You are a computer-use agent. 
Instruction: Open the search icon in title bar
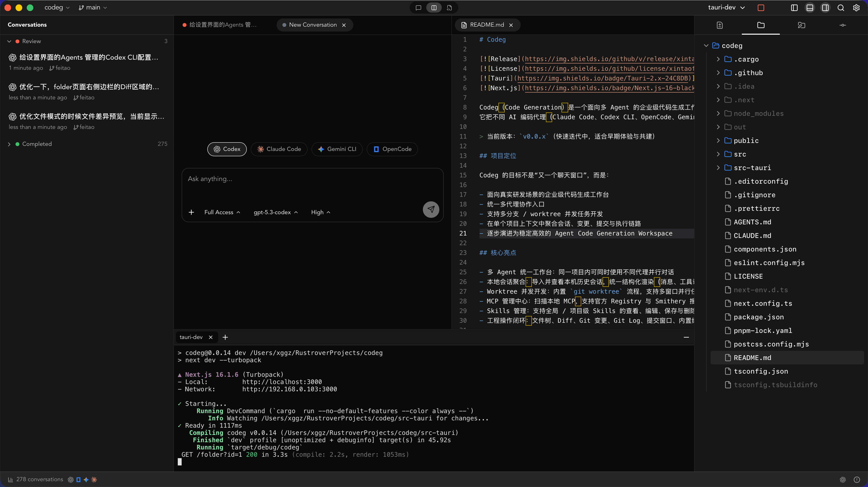[x=841, y=8]
